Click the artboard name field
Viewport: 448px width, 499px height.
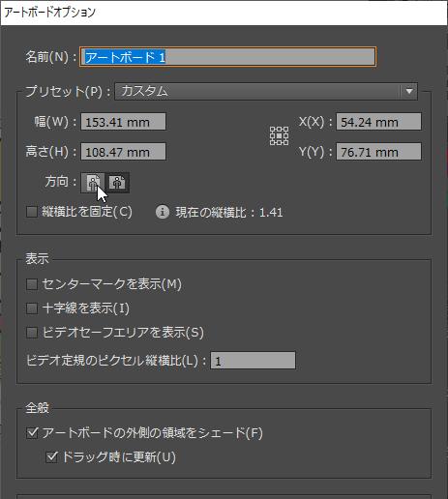(x=227, y=57)
